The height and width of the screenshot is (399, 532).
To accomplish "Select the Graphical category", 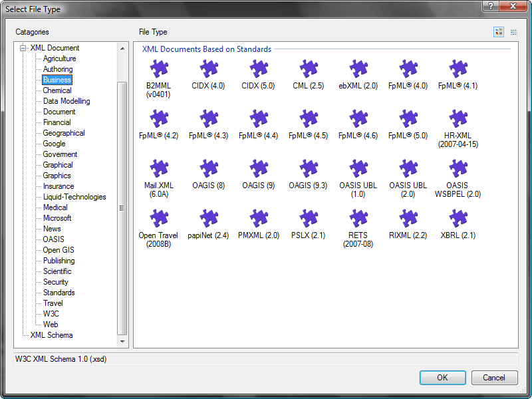I will [58, 165].
